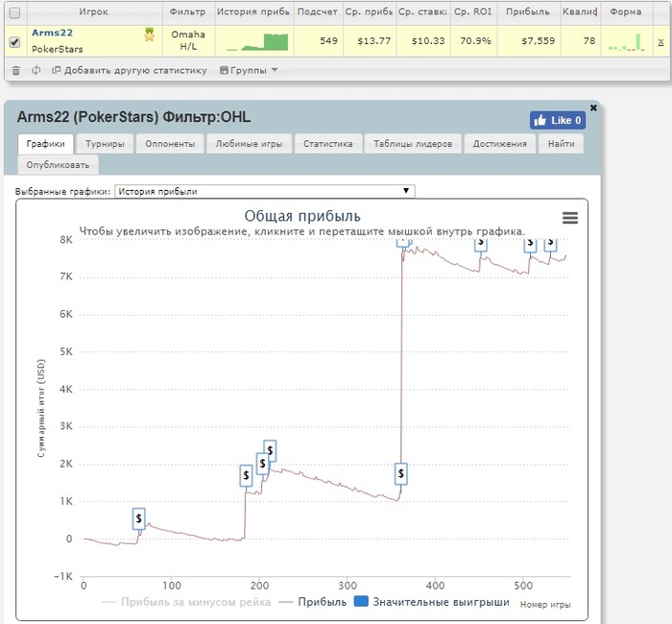Open the Оппоненты tab
The height and width of the screenshot is (624, 672).
(170, 144)
